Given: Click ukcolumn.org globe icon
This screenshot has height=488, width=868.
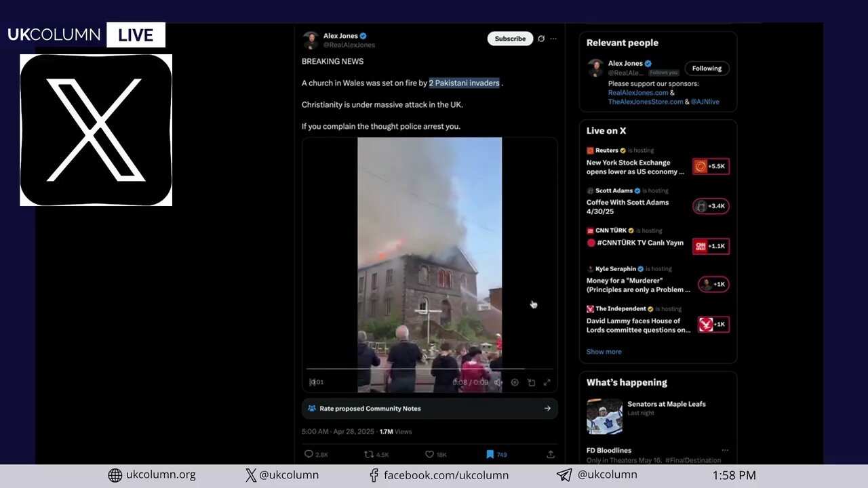Looking at the screenshot, I should pyautogui.click(x=115, y=475).
